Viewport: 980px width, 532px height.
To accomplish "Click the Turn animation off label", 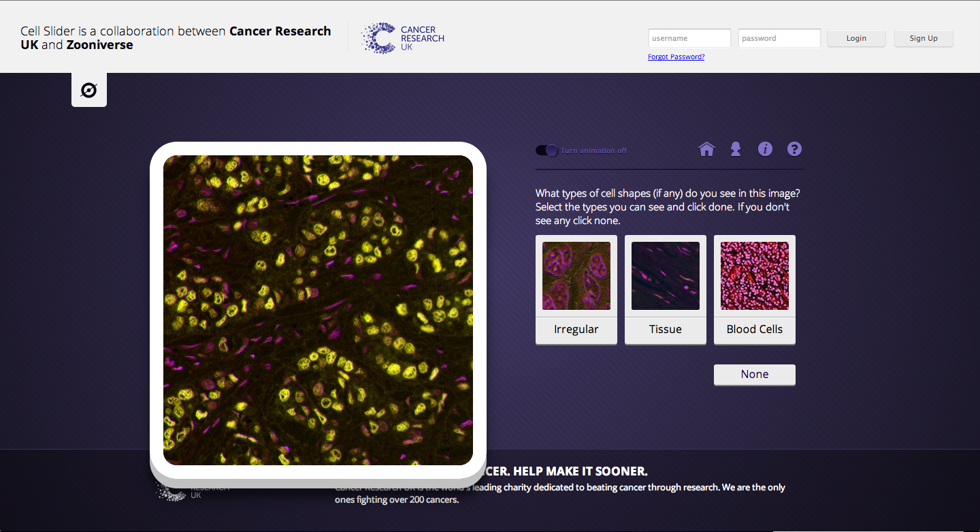I will tap(593, 151).
